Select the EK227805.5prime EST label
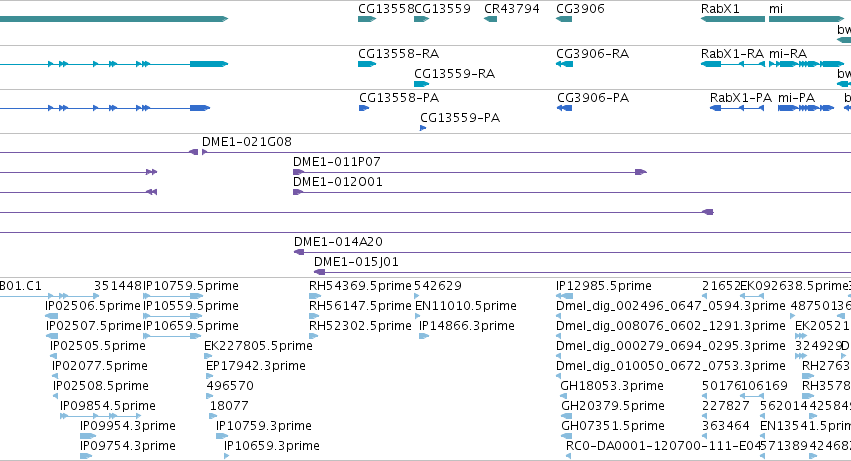 pyautogui.click(x=258, y=346)
